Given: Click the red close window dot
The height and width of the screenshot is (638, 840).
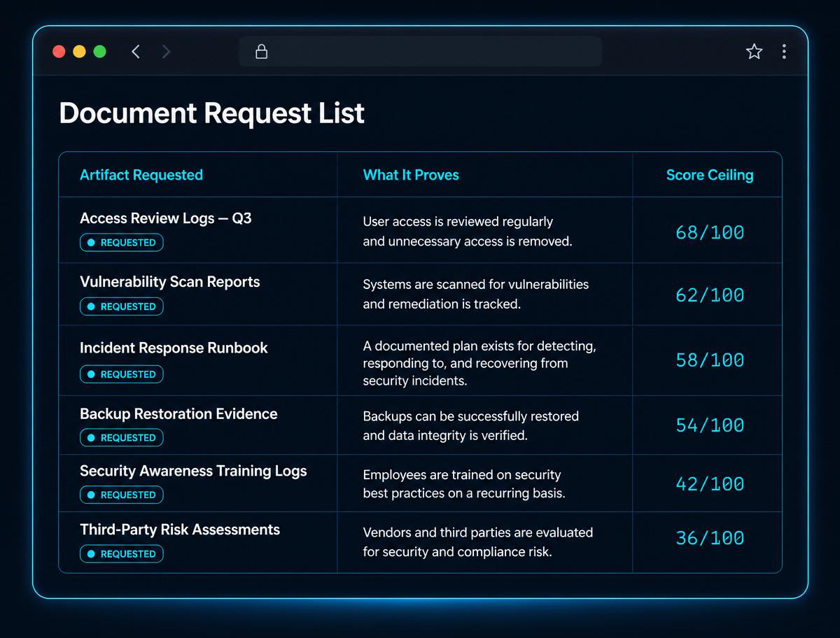Looking at the screenshot, I should point(59,51).
